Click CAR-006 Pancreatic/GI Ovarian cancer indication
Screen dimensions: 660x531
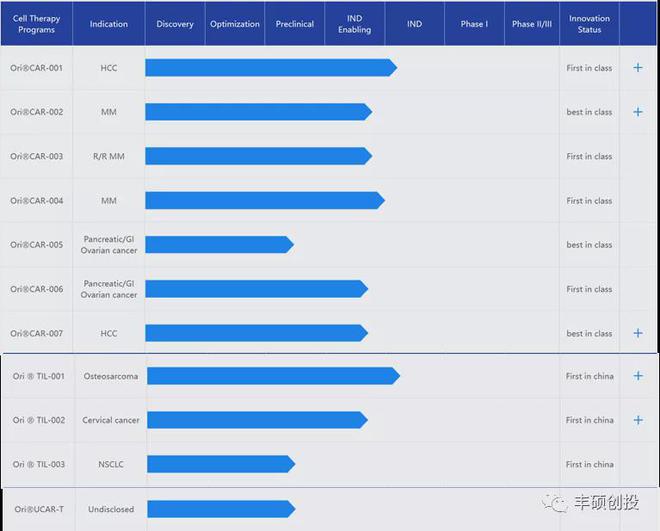(x=109, y=289)
